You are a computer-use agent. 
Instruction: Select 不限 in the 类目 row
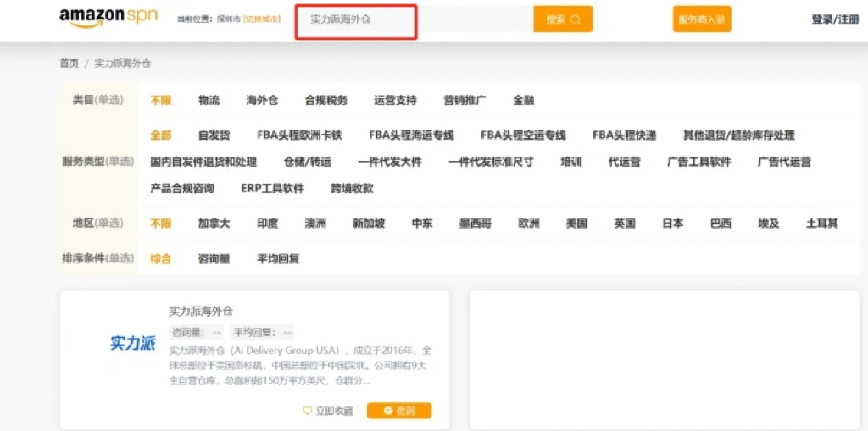point(161,100)
